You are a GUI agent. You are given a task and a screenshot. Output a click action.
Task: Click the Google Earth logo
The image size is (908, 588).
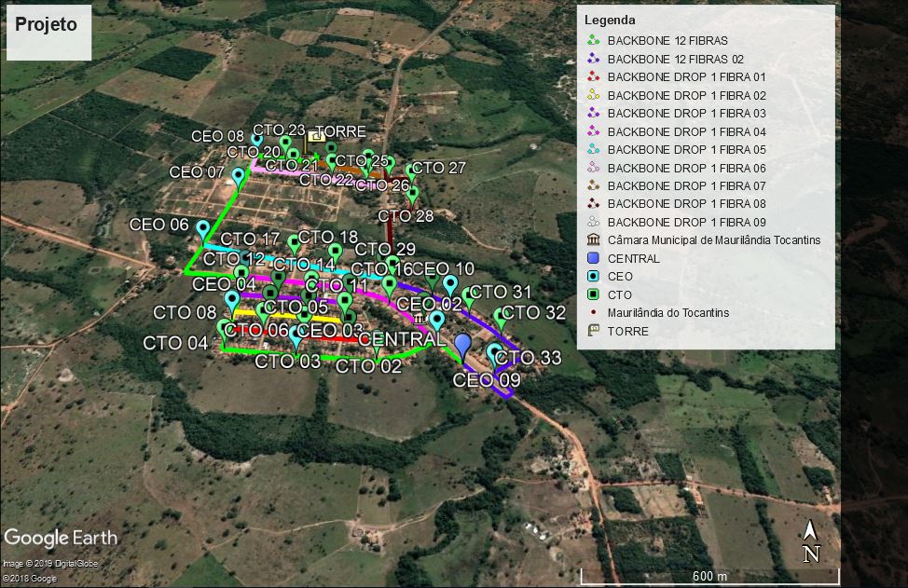61,537
